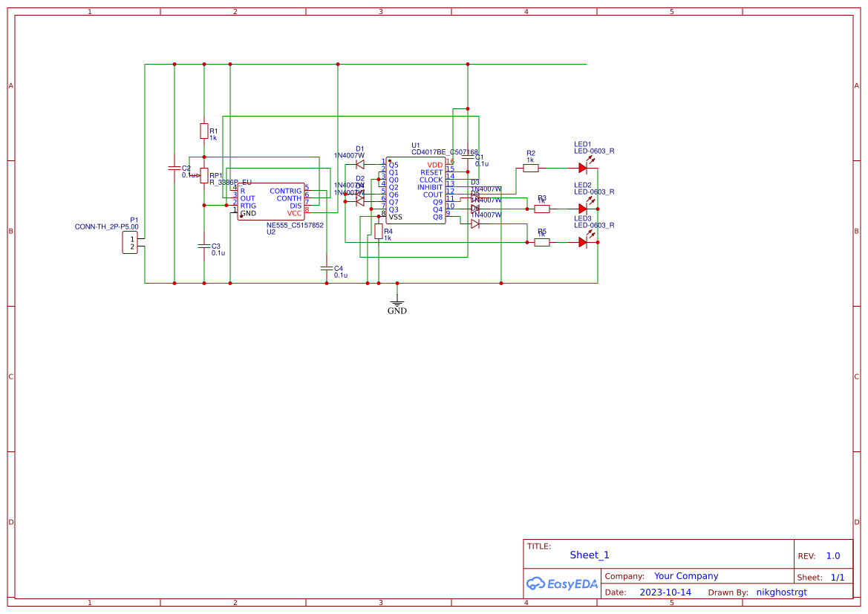
Task: Click the date 2023-10-14
Action: click(665, 592)
